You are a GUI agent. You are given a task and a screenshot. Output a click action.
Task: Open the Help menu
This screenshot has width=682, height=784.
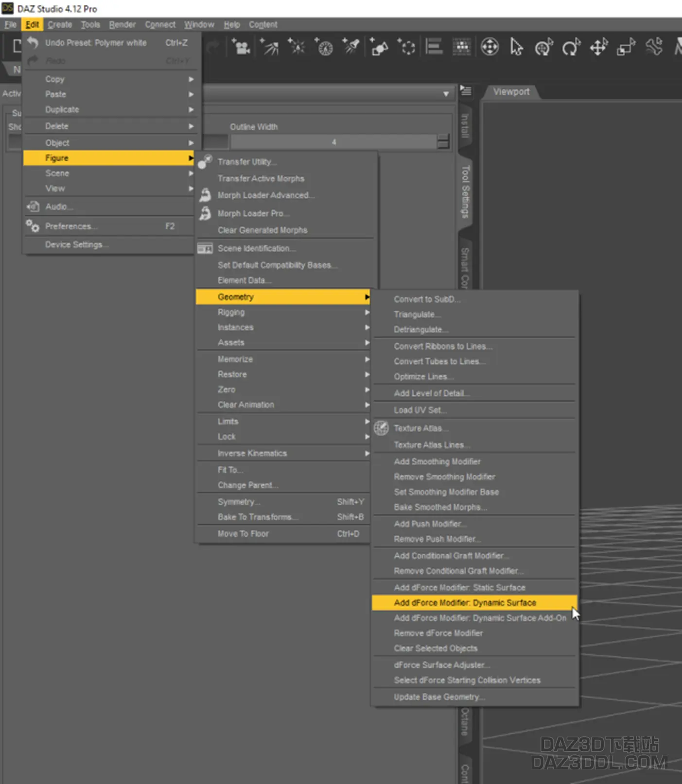232,24
